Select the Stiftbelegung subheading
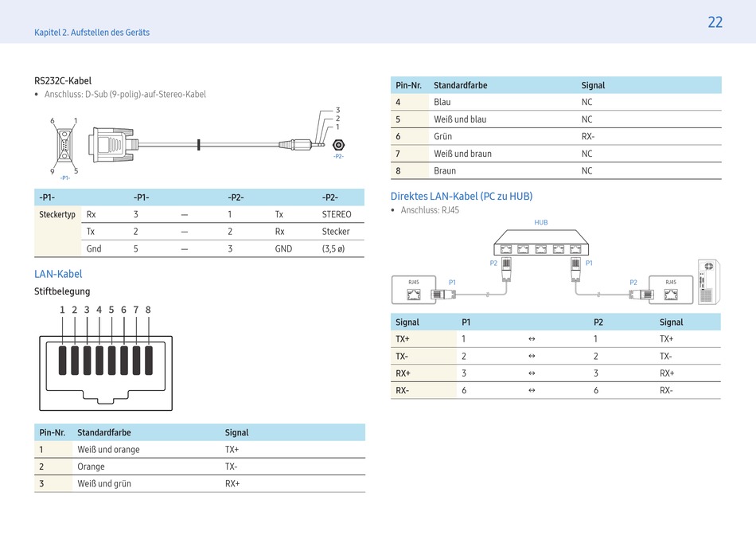 [x=62, y=291]
